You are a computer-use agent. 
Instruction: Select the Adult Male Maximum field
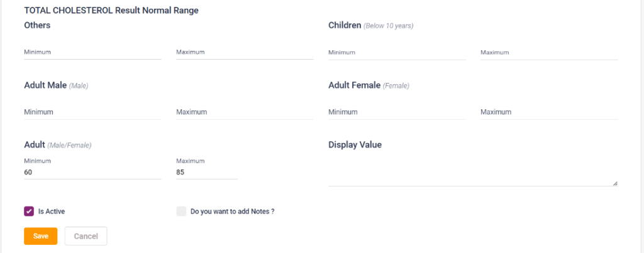click(x=244, y=112)
